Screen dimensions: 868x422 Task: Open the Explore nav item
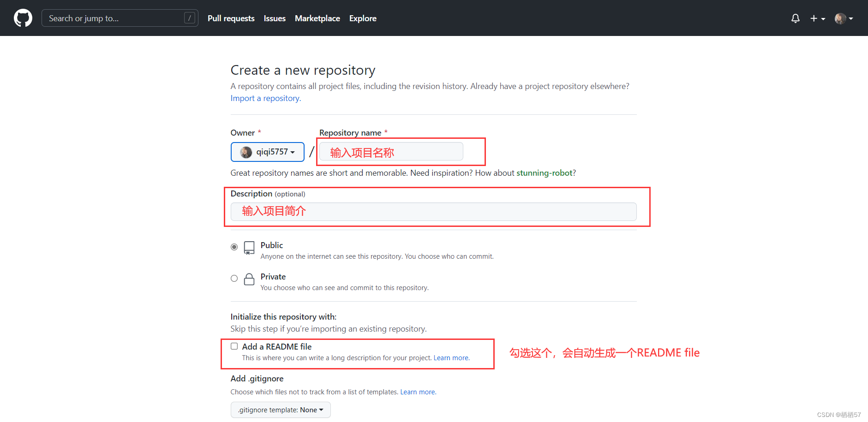[x=363, y=18]
